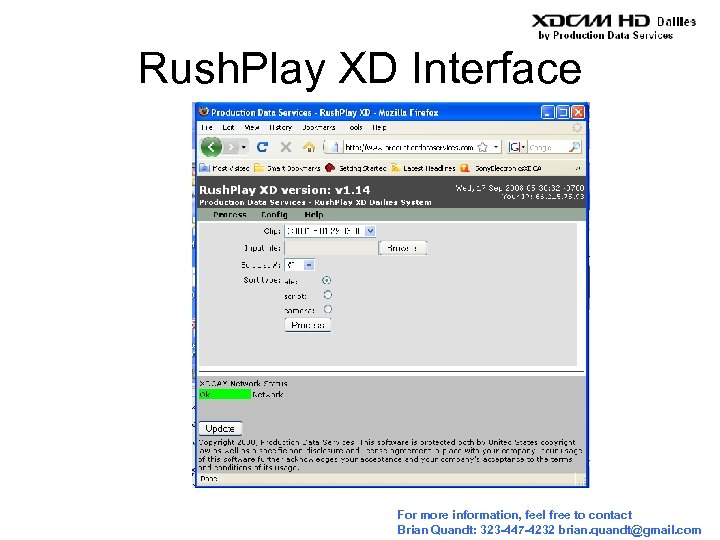Open the back/forward history dropdown arrow
720x540 pixels.
tap(243, 147)
